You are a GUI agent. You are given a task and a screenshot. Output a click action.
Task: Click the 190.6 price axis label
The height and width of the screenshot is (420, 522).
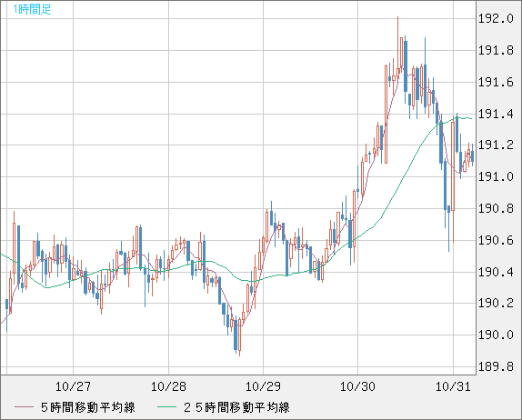pos(496,240)
